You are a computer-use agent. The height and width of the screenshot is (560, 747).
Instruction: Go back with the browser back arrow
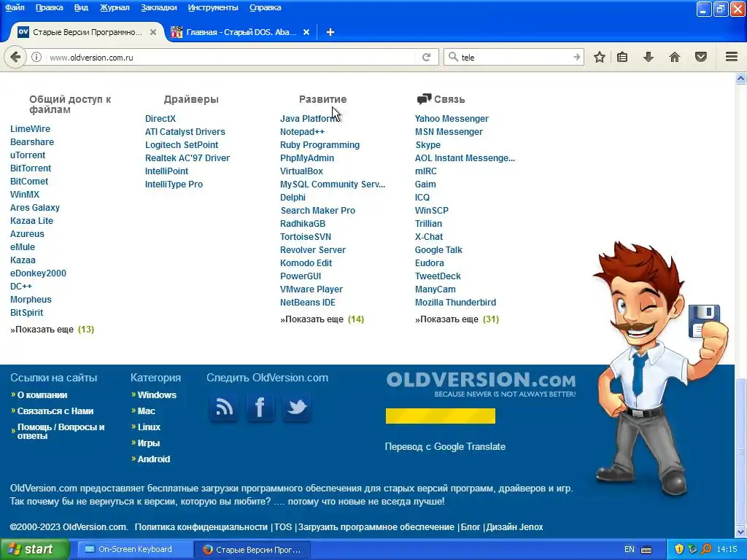click(15, 57)
